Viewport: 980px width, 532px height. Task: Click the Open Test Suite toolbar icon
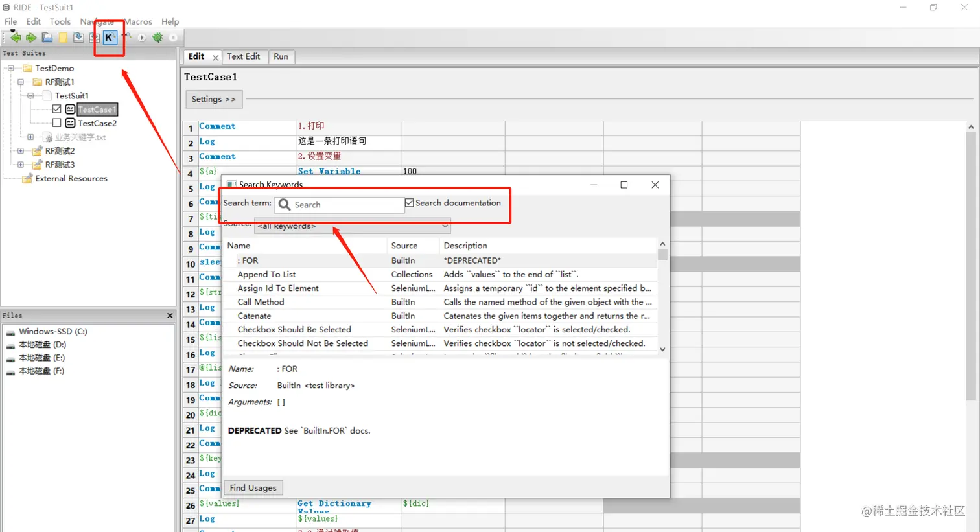tap(47, 38)
